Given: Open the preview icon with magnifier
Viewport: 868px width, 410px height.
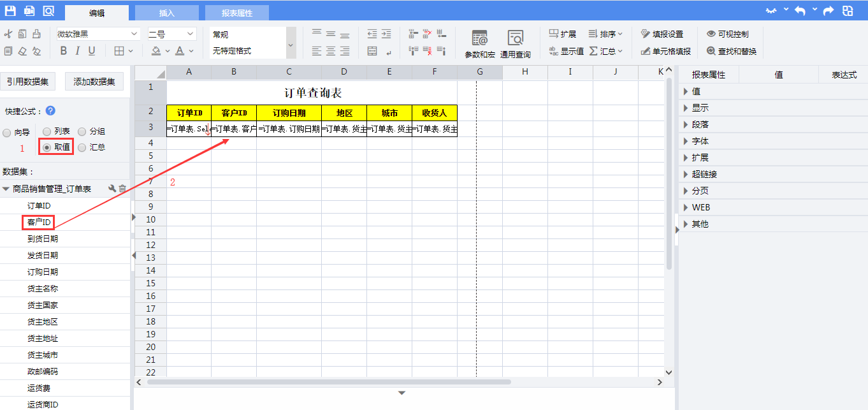Looking at the screenshot, I should 48,11.
